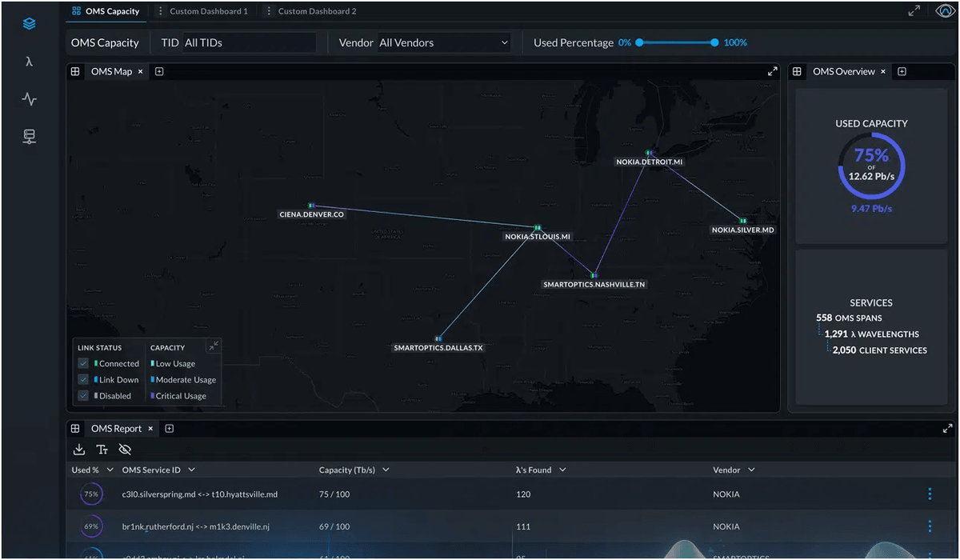The image size is (960, 560).
Task: Click the 1,291 λ WAVELENGTHS entry
Action: click(871, 334)
